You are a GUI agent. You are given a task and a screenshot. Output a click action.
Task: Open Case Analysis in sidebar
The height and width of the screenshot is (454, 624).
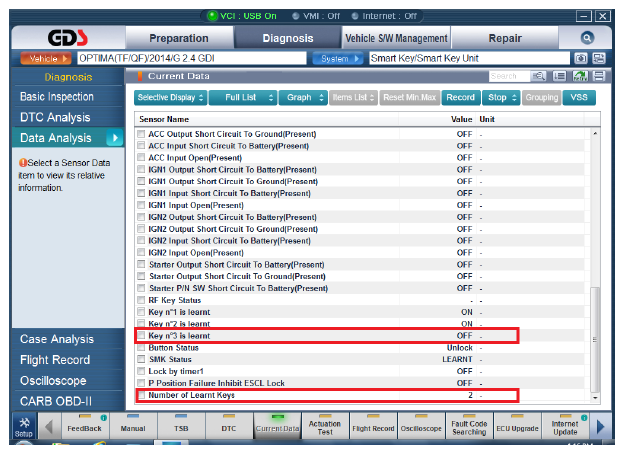click(57, 339)
